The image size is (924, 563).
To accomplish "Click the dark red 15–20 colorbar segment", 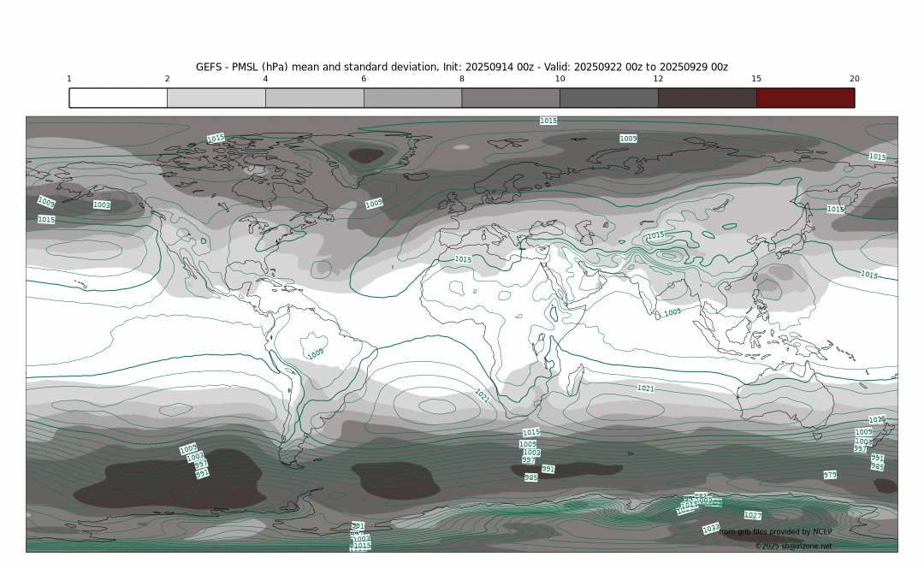I will [805, 98].
